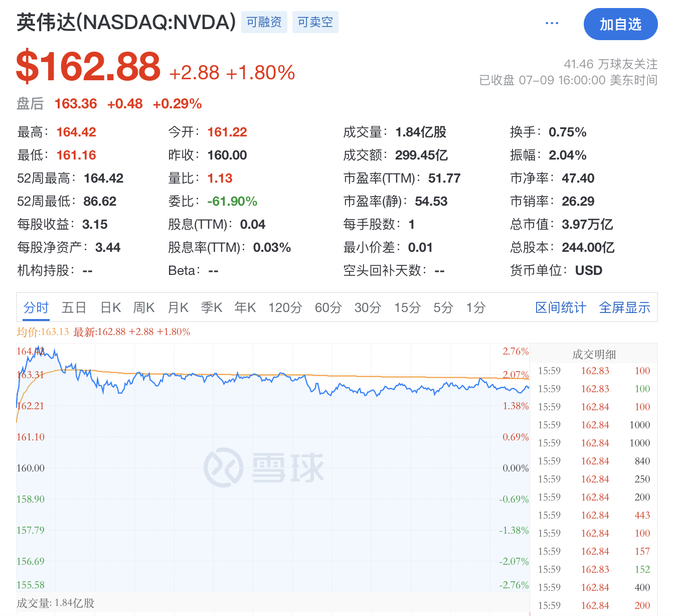Select the 季K chart tab

[212, 307]
